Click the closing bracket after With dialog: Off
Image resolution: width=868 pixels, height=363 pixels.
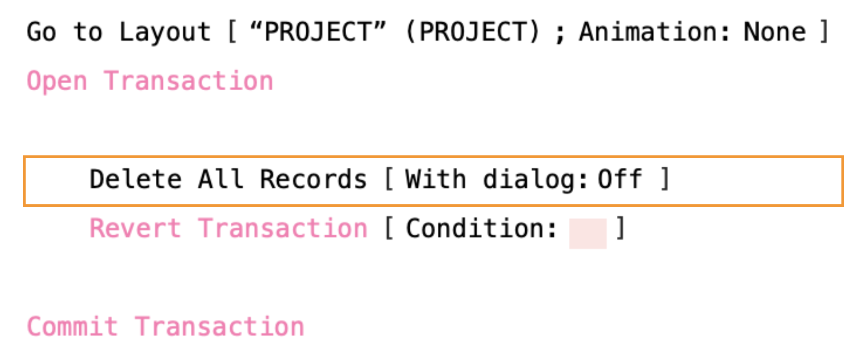pos(665,180)
